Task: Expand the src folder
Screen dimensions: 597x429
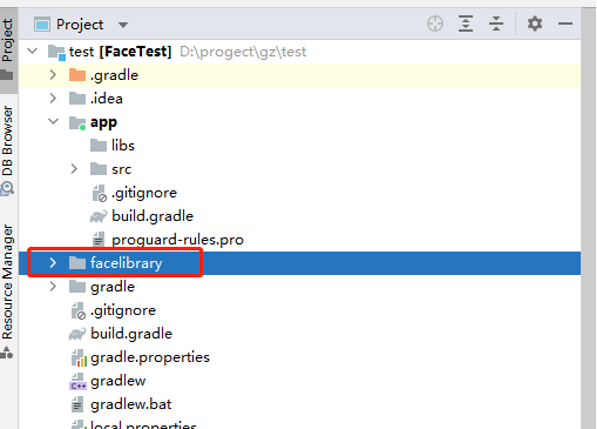Action: (x=74, y=169)
